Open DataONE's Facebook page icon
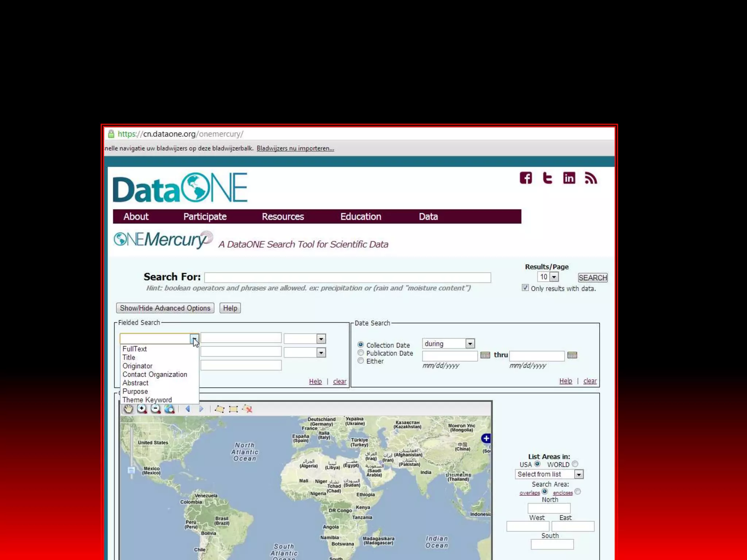The width and height of the screenshot is (747, 560). 526,178
